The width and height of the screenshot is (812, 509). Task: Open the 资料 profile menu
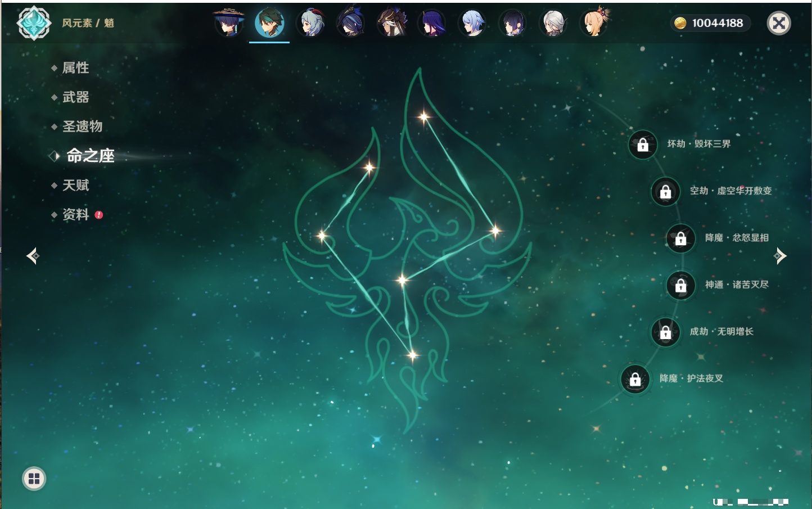click(75, 214)
